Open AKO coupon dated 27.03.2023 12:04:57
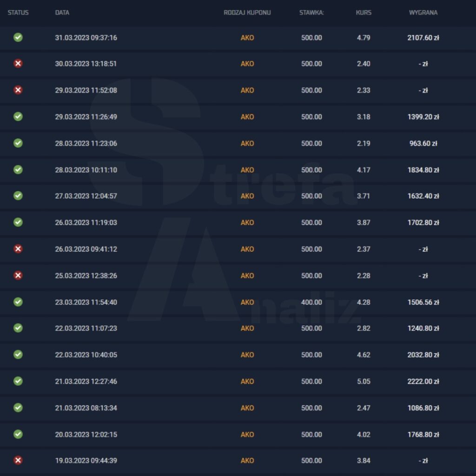This screenshot has height=476, width=476. 247,196
